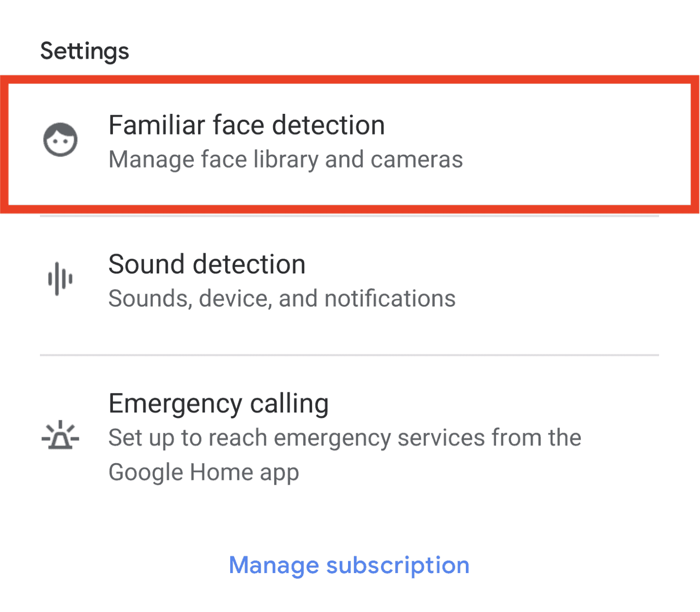Tap the 'Familiar face detection' title text
Viewport: 700px width, 612px height.
click(x=246, y=125)
